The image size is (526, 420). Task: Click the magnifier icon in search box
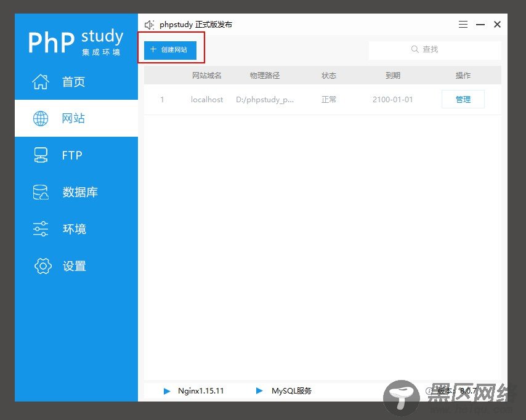[415, 49]
